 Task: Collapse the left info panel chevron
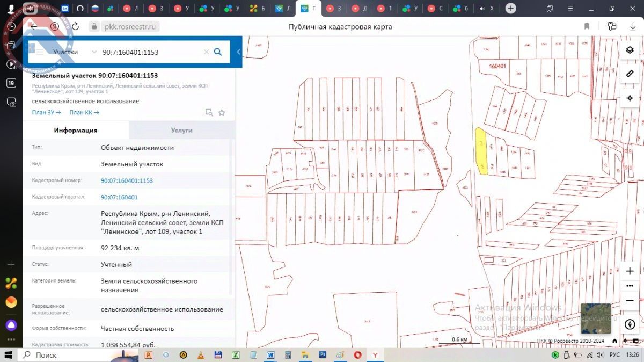238,52
